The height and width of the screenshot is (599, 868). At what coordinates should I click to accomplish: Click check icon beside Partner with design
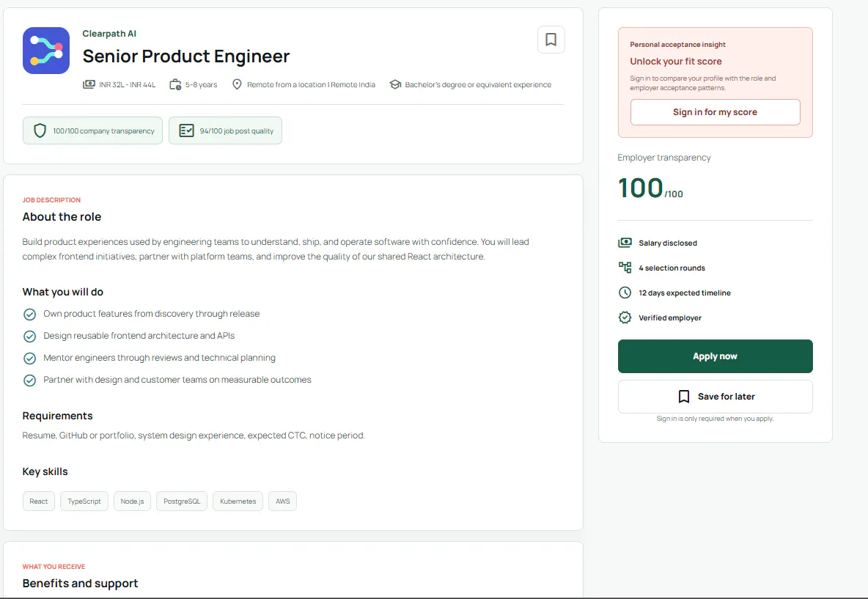(x=30, y=381)
